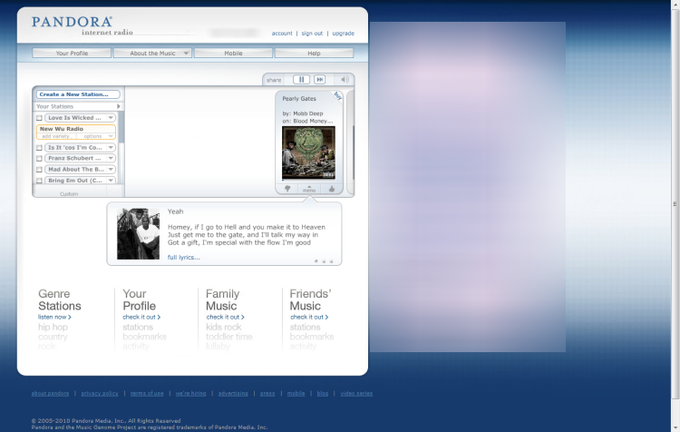The height and width of the screenshot is (432, 680).
Task: Click the Blood Money album cover
Action: click(308, 153)
